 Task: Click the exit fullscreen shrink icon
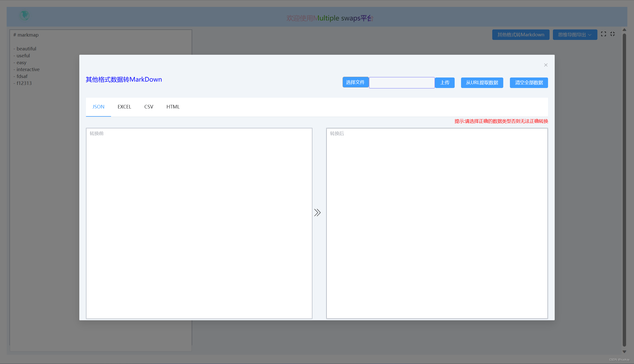[x=613, y=34]
